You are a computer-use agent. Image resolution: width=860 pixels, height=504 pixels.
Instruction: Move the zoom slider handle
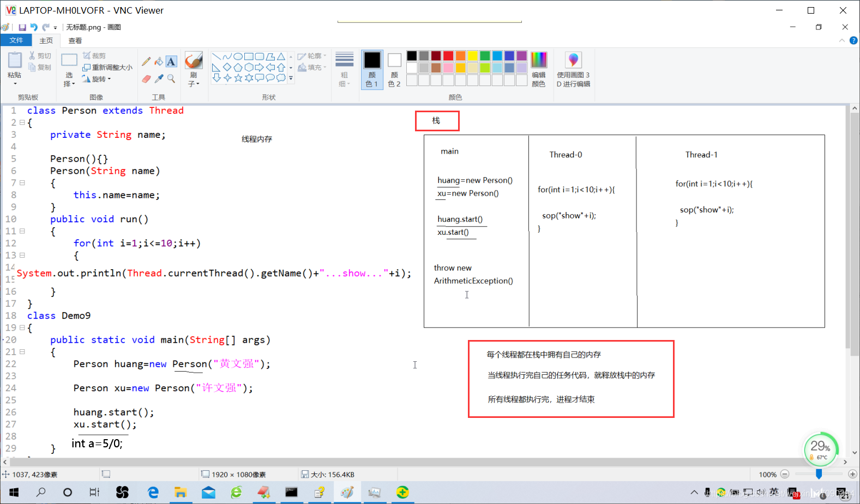click(x=819, y=474)
